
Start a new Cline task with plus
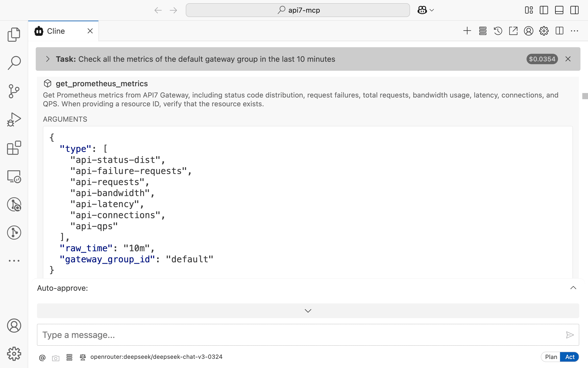pyautogui.click(x=467, y=31)
